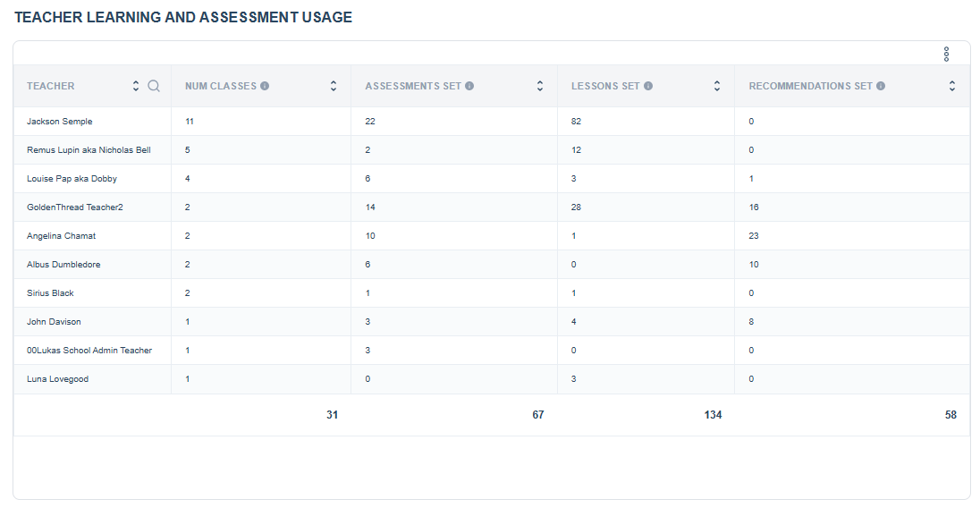Viewport: 980px width, 508px height.
Task: Sort the Teacher column
Action: (136, 86)
